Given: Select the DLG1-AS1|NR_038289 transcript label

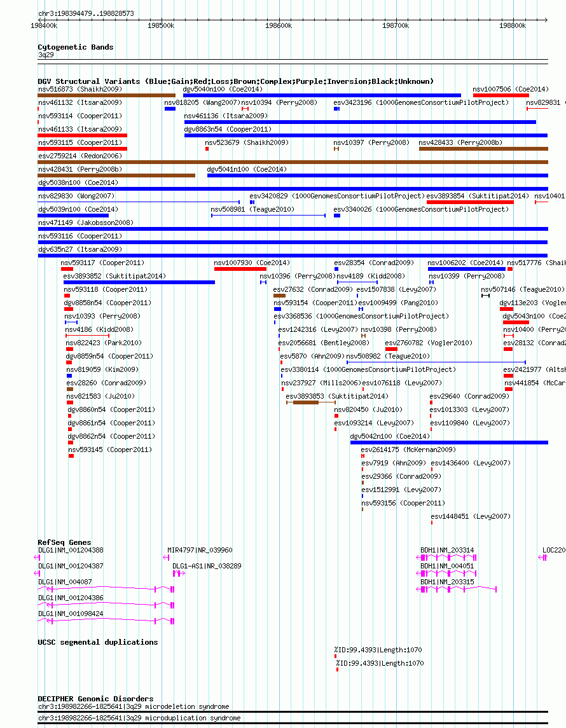Looking at the screenshot, I should pos(207,566).
